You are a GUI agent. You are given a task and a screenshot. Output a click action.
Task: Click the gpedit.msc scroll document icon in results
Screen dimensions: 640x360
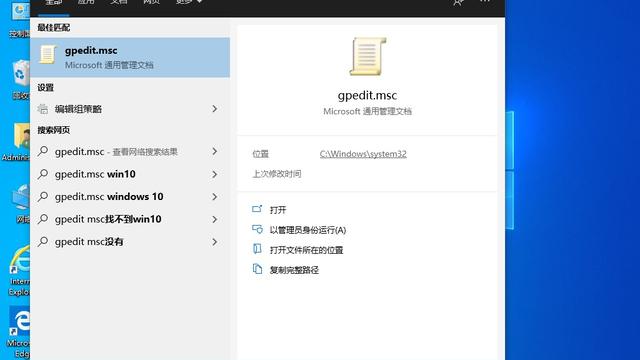[x=47, y=55]
